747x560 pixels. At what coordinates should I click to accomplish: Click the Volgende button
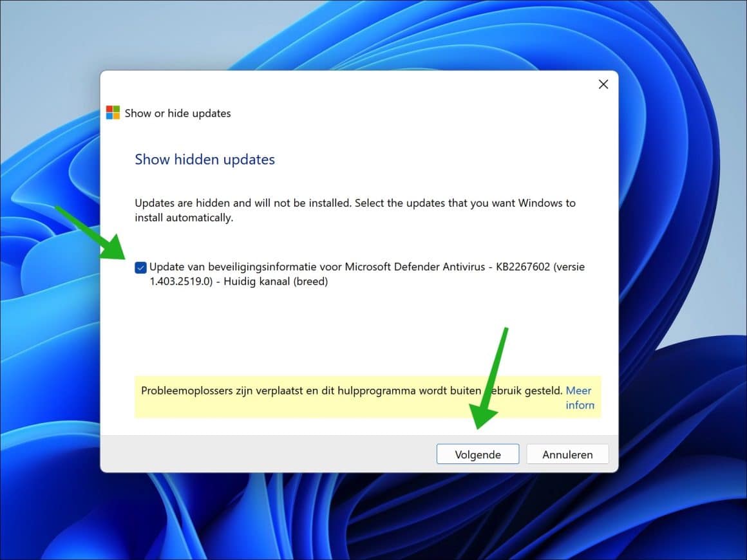(x=477, y=454)
